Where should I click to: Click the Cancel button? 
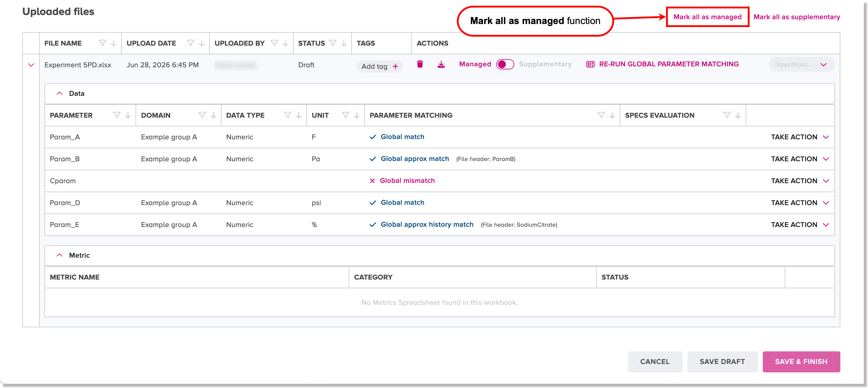click(x=655, y=361)
